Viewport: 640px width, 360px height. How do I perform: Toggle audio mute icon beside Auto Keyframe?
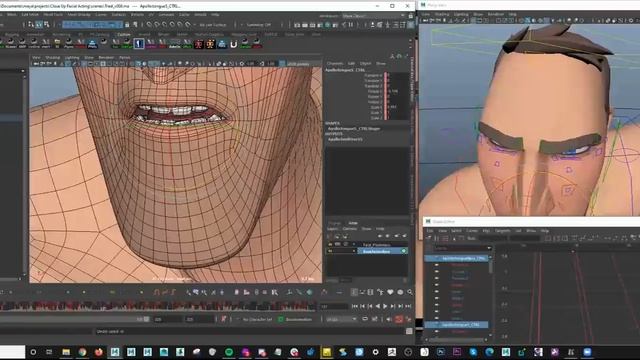(389, 319)
